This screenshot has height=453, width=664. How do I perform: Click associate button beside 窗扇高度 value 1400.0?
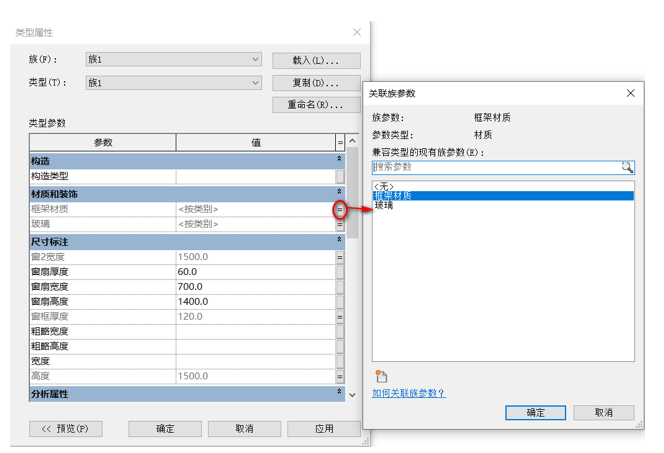tap(340, 301)
